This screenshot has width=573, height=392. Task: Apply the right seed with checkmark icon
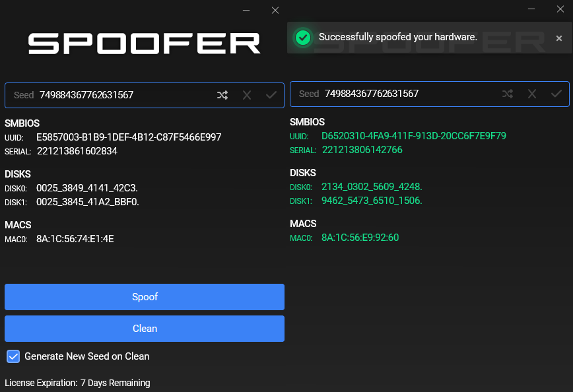(556, 93)
